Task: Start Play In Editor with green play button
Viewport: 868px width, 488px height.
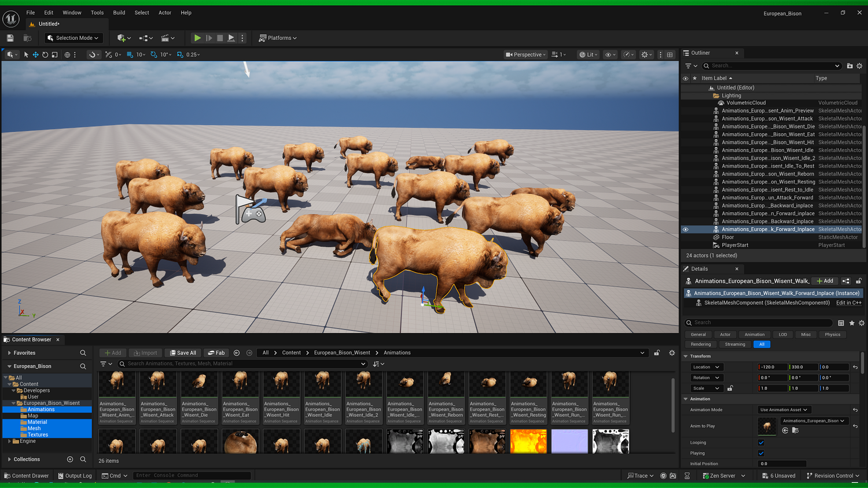Action: 197,38
